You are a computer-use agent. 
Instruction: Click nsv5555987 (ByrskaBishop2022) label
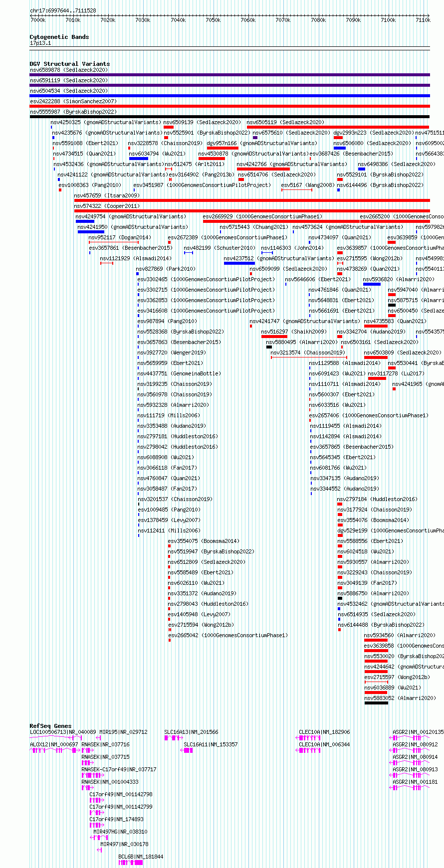[73, 112]
